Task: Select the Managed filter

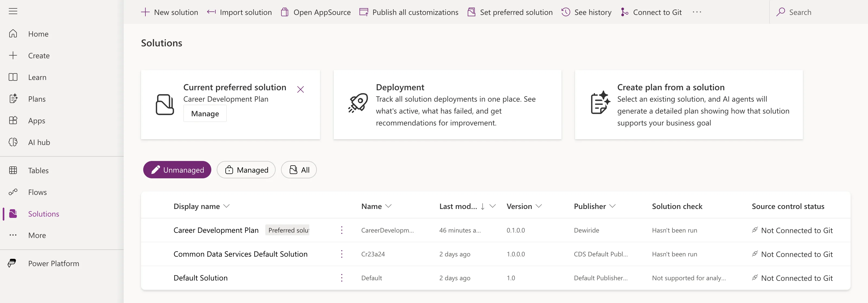Action: pyautogui.click(x=246, y=170)
